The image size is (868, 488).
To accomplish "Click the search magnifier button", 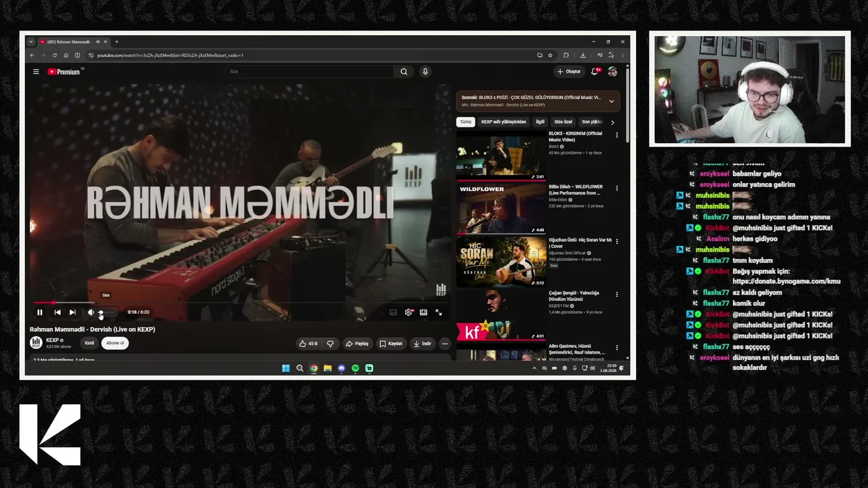I will coord(403,71).
